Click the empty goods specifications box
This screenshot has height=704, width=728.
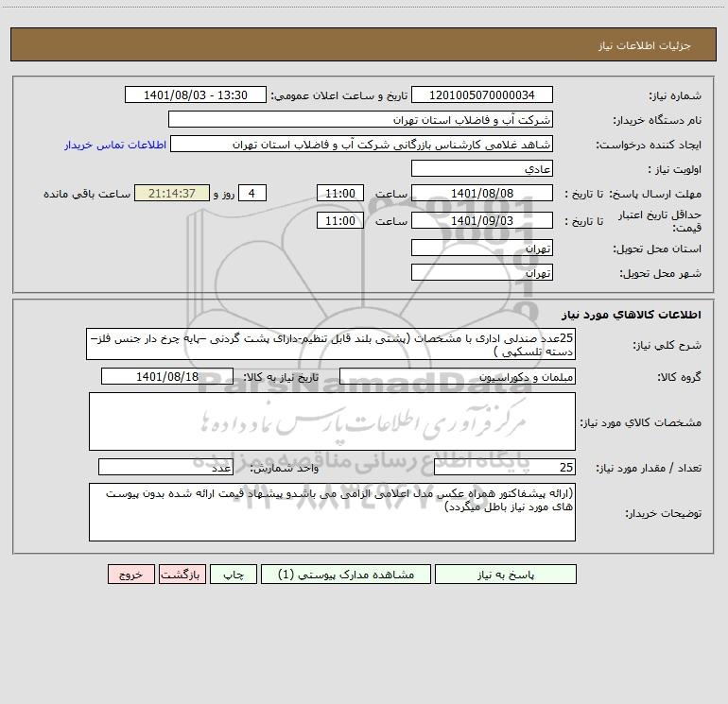pyautogui.click(x=332, y=421)
